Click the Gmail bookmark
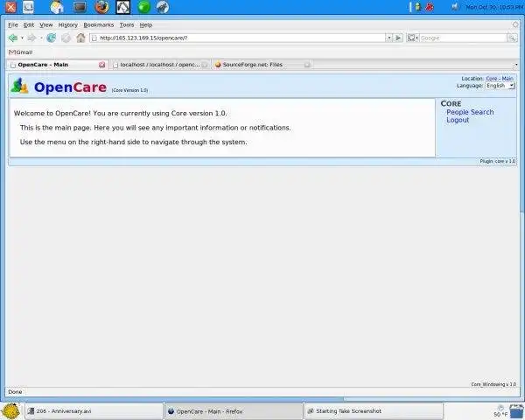525x420 pixels. coord(20,52)
